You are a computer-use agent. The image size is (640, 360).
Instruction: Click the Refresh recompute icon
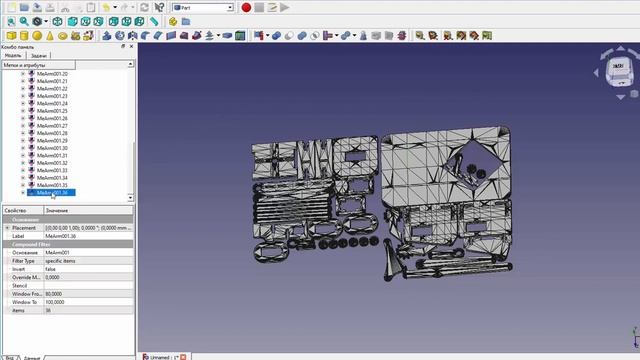point(144,7)
